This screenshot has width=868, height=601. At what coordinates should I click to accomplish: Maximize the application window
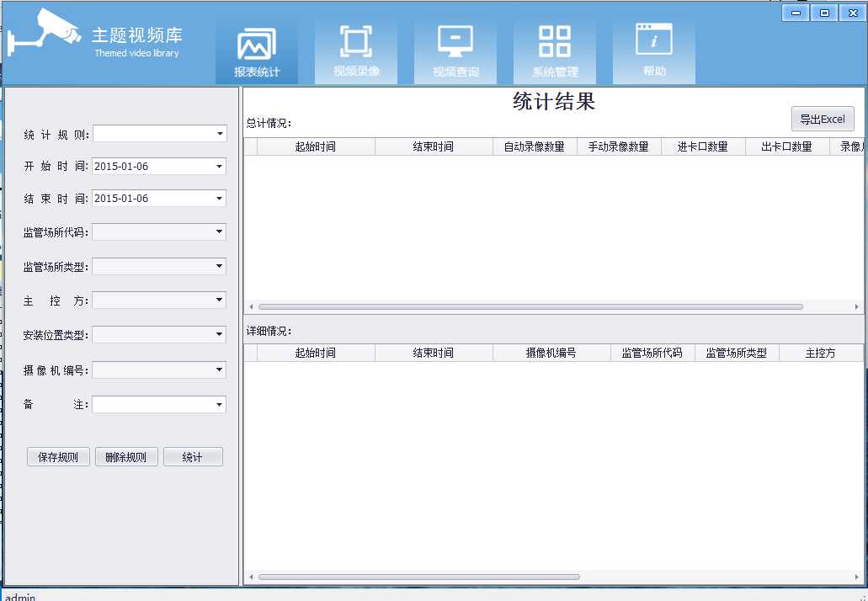[x=825, y=13]
